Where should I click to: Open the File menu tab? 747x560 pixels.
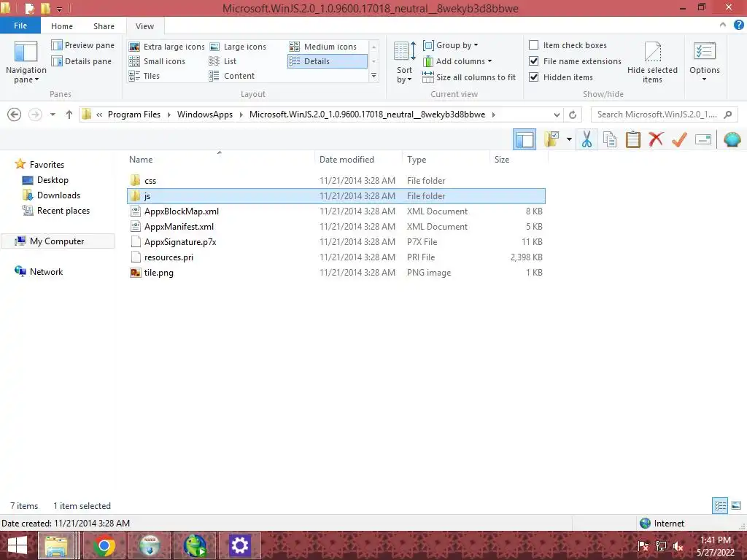point(20,26)
